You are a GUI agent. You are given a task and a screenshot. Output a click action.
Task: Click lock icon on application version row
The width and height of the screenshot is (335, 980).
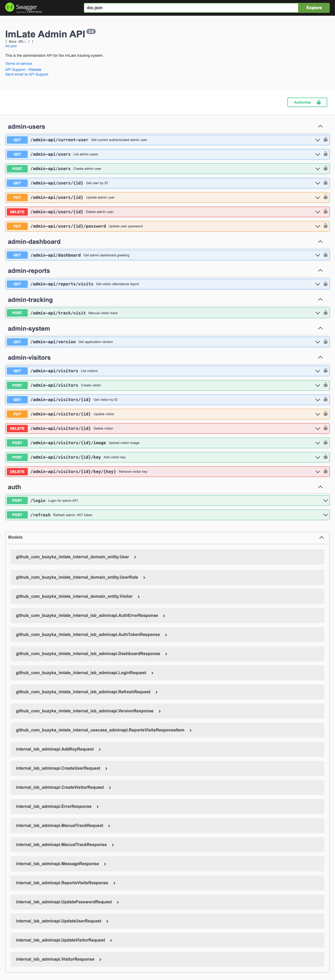326,342
